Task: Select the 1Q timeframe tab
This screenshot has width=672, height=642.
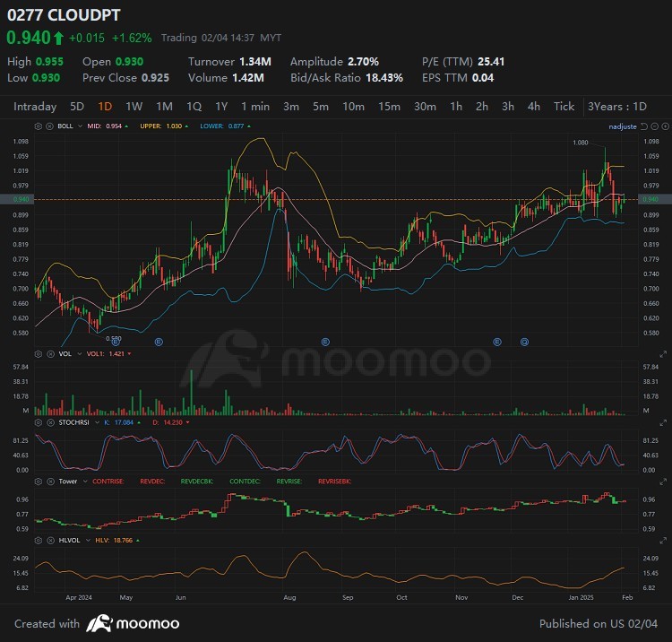Action: (194, 107)
